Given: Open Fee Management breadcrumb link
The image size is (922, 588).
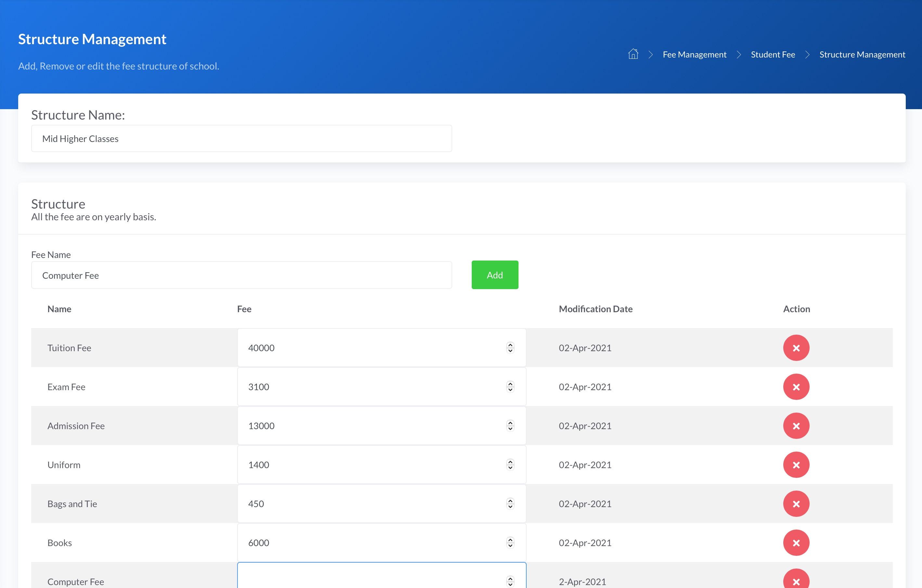Looking at the screenshot, I should point(694,54).
